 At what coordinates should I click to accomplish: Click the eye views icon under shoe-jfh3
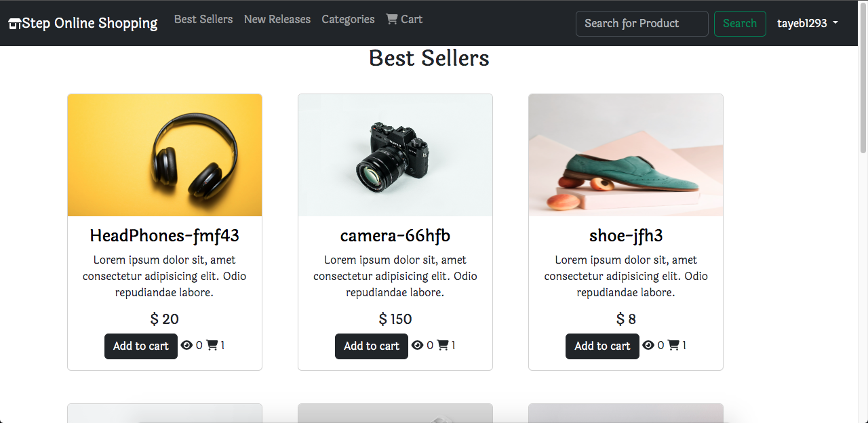click(x=648, y=345)
